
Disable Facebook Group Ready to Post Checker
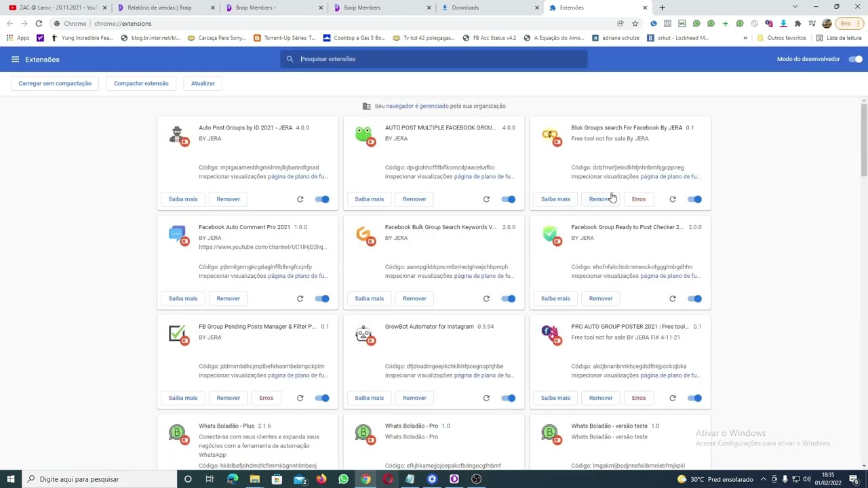click(694, 298)
